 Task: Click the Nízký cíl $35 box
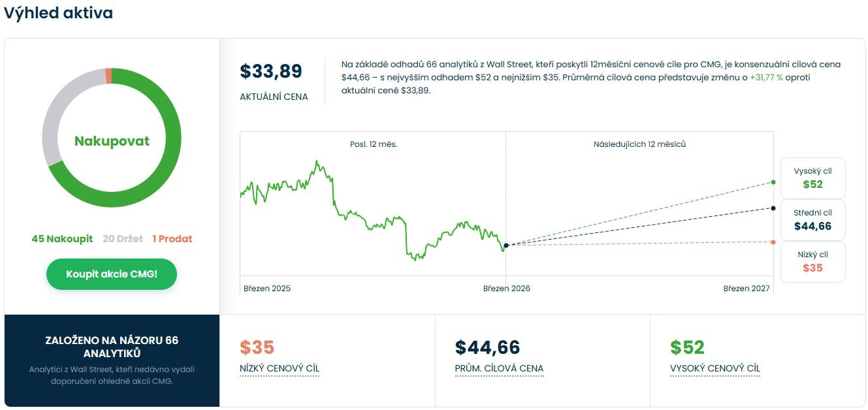812,262
